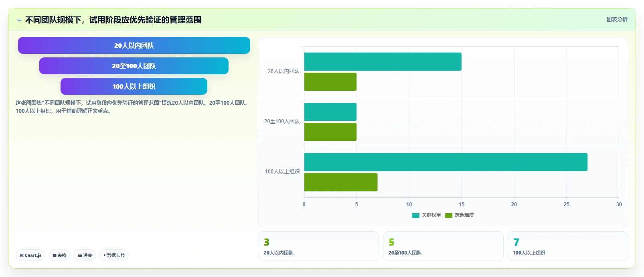The height and width of the screenshot is (277, 644).
Task: Toggle the 关键权重 legend item
Action: [427, 215]
